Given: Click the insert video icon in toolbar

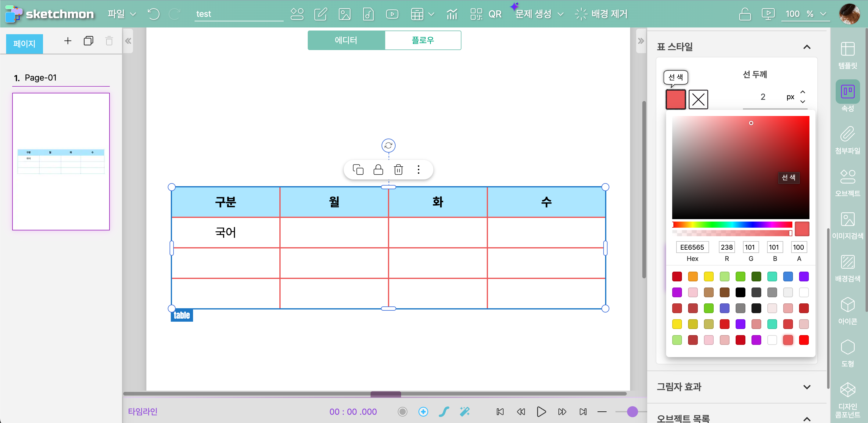Looking at the screenshot, I should pyautogui.click(x=392, y=14).
